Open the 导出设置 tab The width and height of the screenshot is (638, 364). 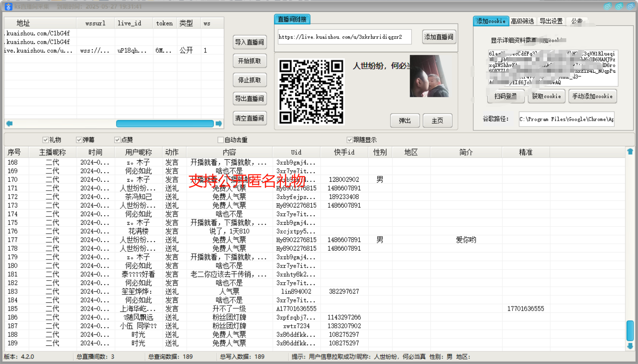(551, 21)
